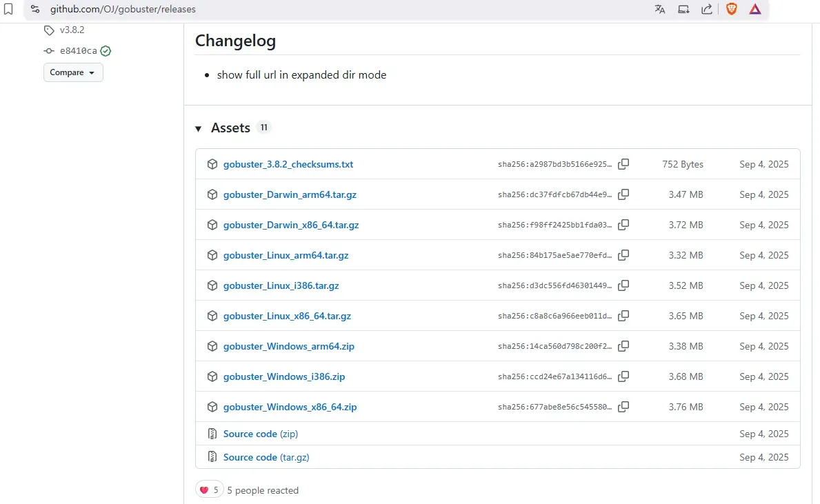Download gobuster_Windows_x86_64.zip

coord(290,407)
